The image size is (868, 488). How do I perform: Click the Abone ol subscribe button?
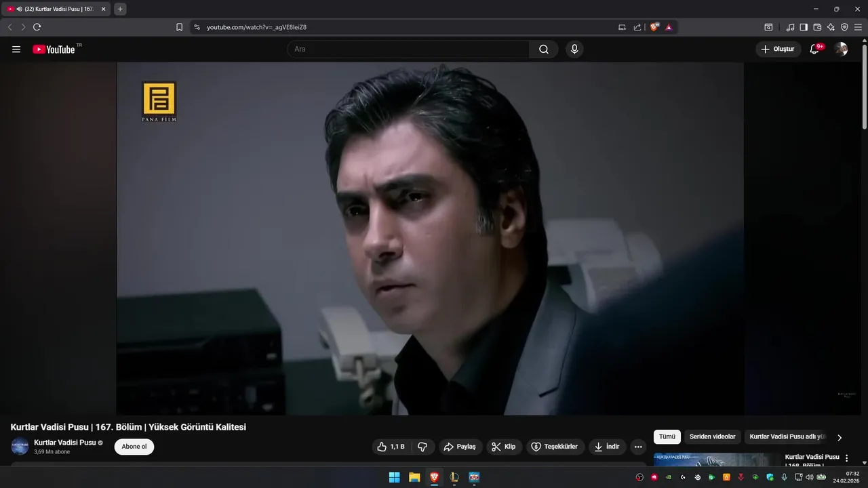[x=134, y=447]
